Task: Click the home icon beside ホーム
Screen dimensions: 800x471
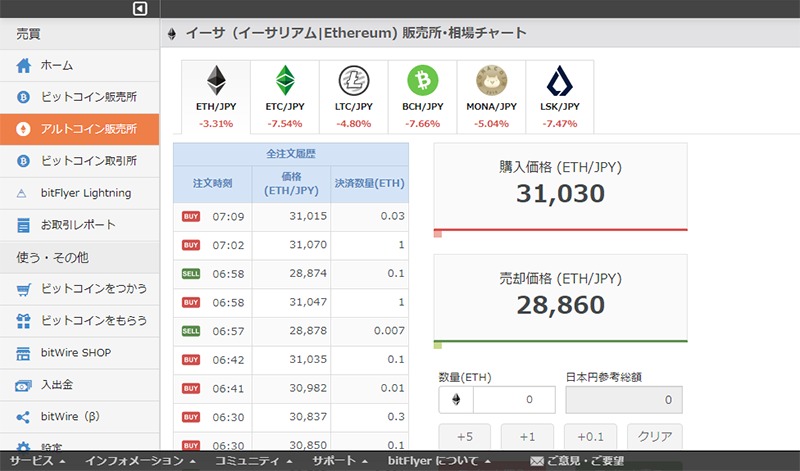Action: coord(23,65)
